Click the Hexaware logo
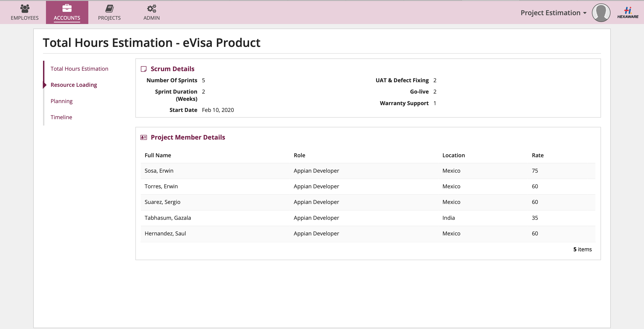Screen dimensions: 644x329 point(627,12)
